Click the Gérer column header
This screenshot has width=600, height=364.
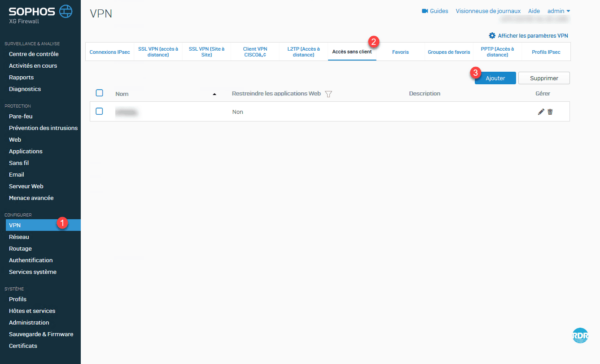click(543, 93)
